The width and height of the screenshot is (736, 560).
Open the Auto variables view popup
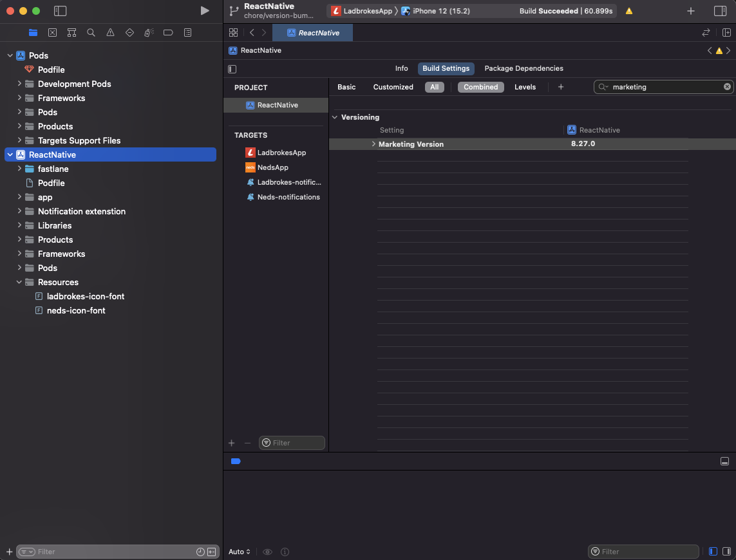(240, 552)
